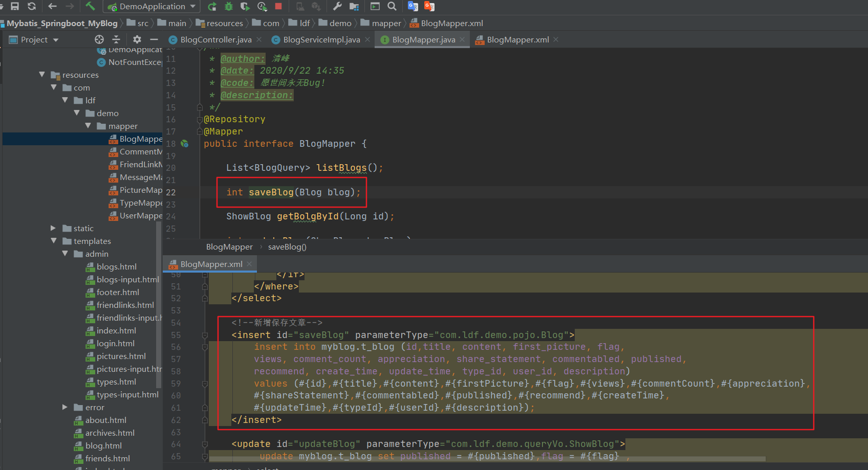The image size is (868, 470).
Task: Build project with the hammer icon
Action: click(90, 6)
